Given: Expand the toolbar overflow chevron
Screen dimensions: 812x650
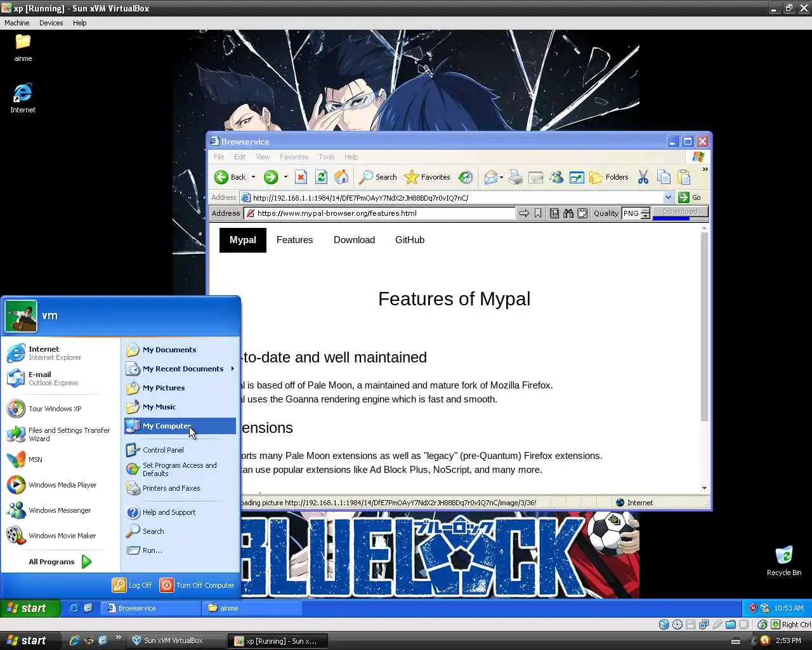Looking at the screenshot, I should [x=705, y=169].
